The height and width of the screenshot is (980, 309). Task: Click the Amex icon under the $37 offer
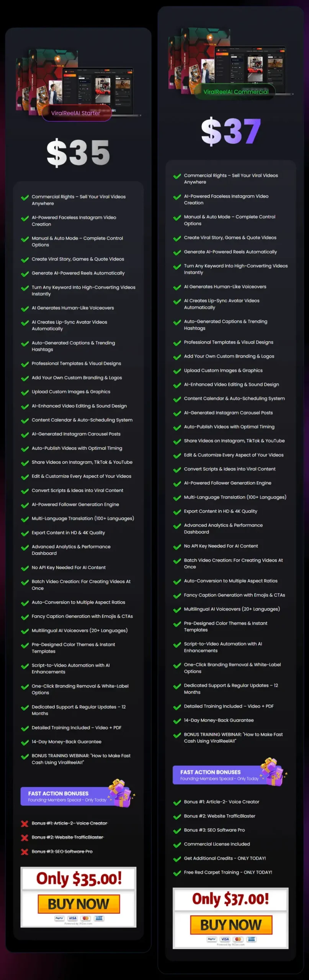click(x=252, y=939)
